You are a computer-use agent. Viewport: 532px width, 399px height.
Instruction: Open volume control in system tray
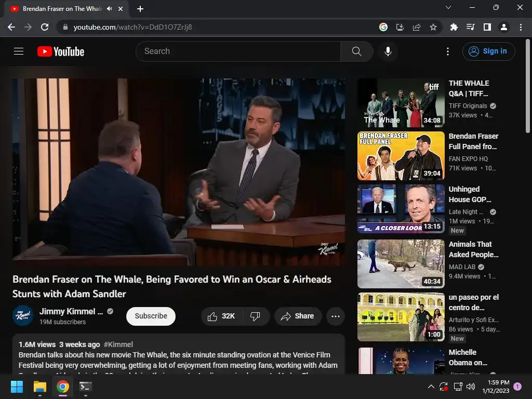[x=471, y=387]
